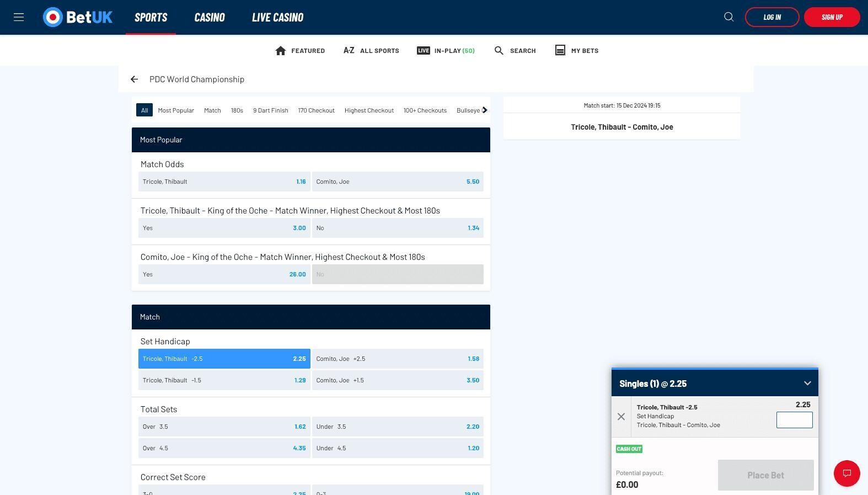Open A-Z All Sports
Viewport: 868px width, 495px height.
coord(371,51)
